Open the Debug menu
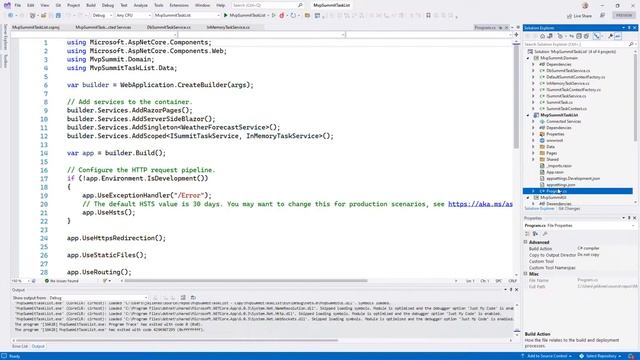 (108, 5)
